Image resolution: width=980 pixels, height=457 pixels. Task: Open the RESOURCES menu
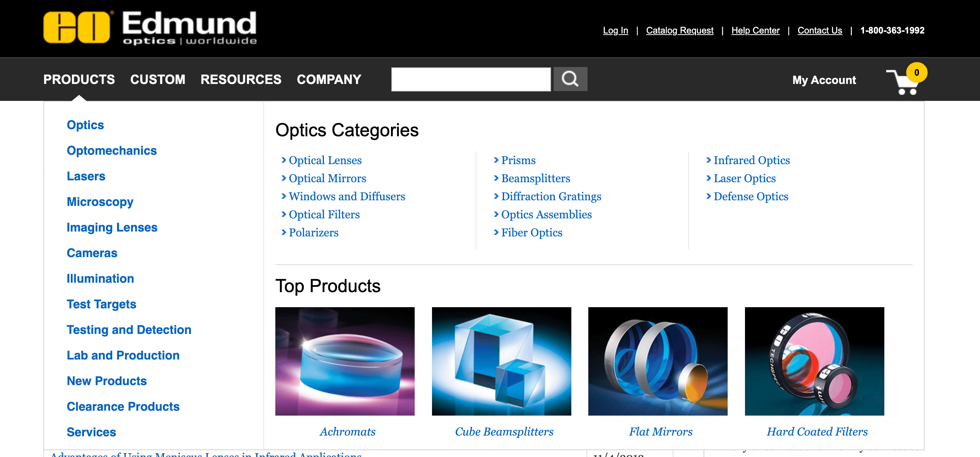point(241,79)
